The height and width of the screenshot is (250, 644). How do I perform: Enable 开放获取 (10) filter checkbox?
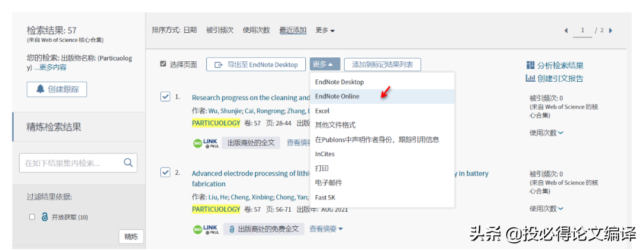click(x=32, y=217)
